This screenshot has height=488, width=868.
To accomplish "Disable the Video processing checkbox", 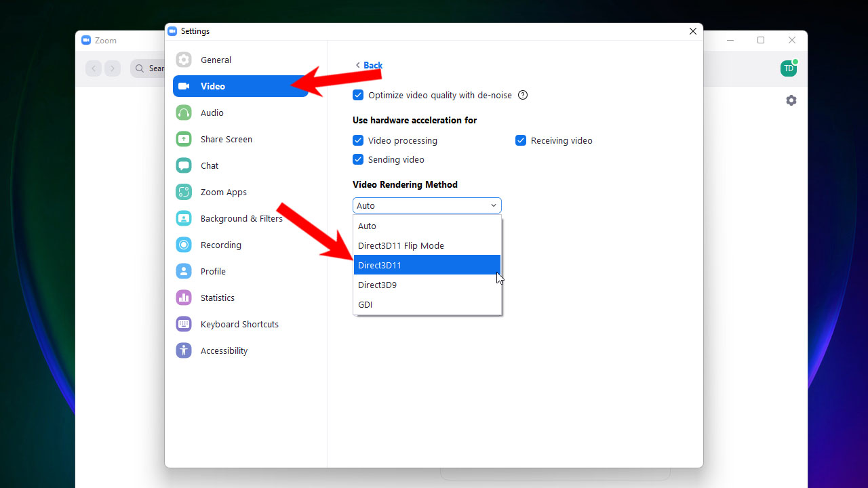I will coord(357,140).
